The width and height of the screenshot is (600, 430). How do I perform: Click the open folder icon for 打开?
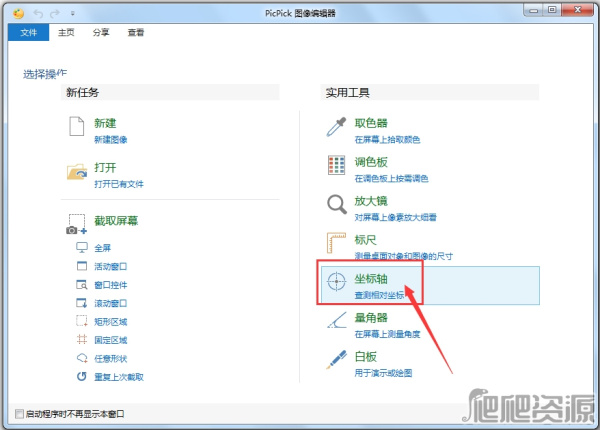[x=77, y=172]
